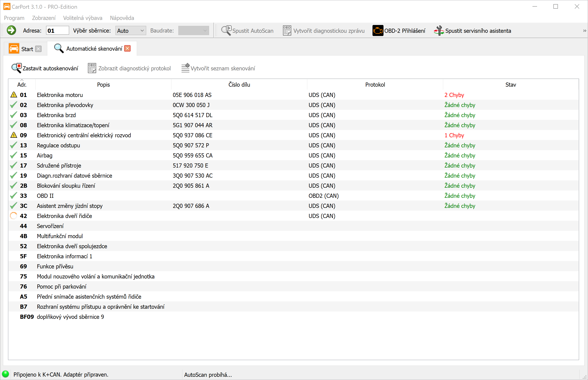The width and height of the screenshot is (588, 380).
Task: Click the warning icon for address 01
Action: [x=14, y=95]
